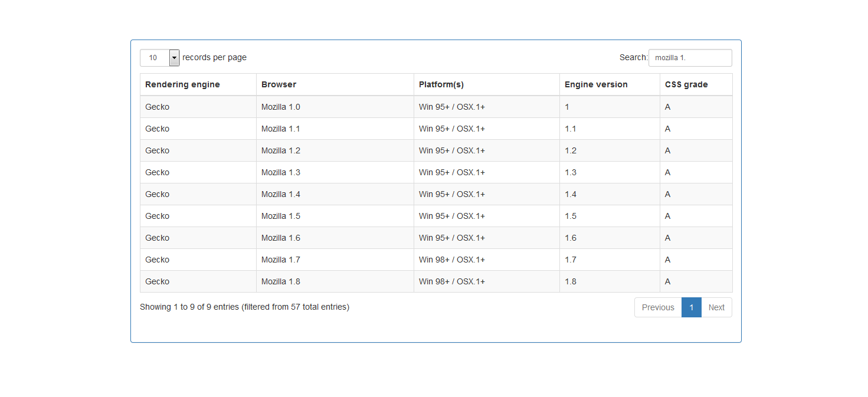The height and width of the screenshot is (397, 868).
Task: Click inside the Search input field
Action: pyautogui.click(x=689, y=57)
